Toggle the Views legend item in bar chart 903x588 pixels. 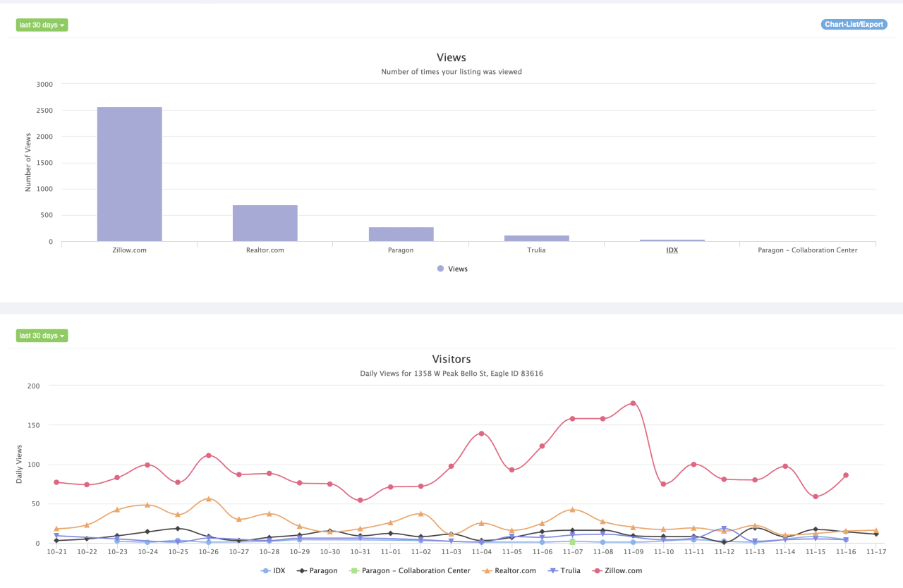tap(451, 269)
